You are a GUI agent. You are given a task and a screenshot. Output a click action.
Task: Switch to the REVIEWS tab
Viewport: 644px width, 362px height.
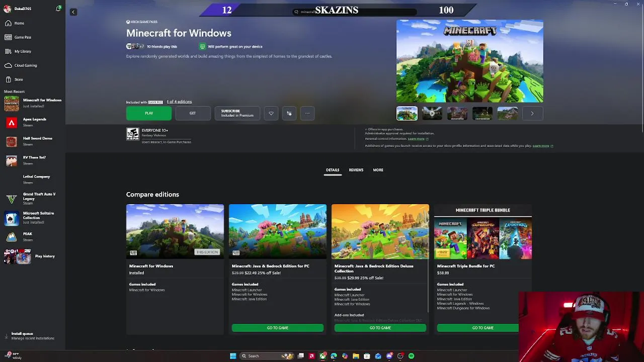356,170
